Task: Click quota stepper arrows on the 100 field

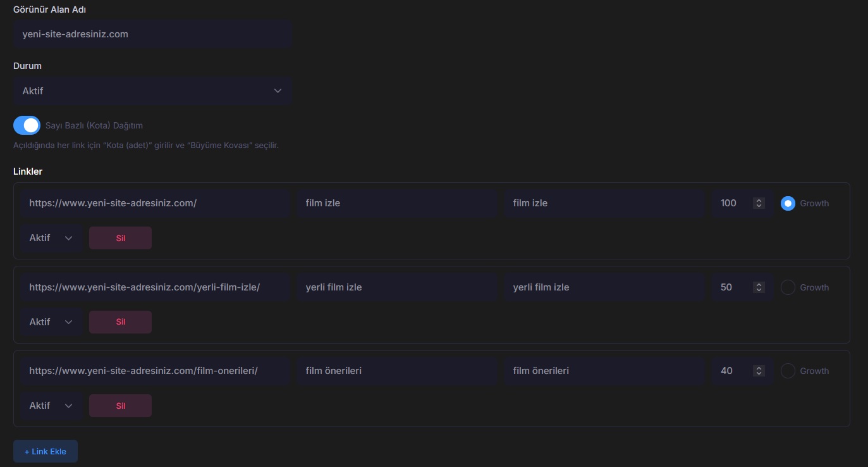Action: [759, 203]
